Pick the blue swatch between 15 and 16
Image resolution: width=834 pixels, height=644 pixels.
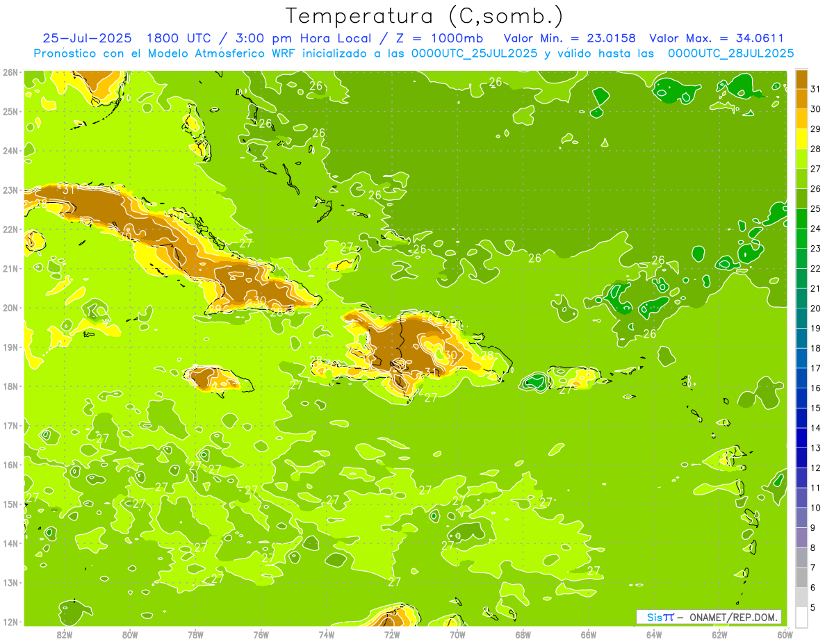coord(801,398)
